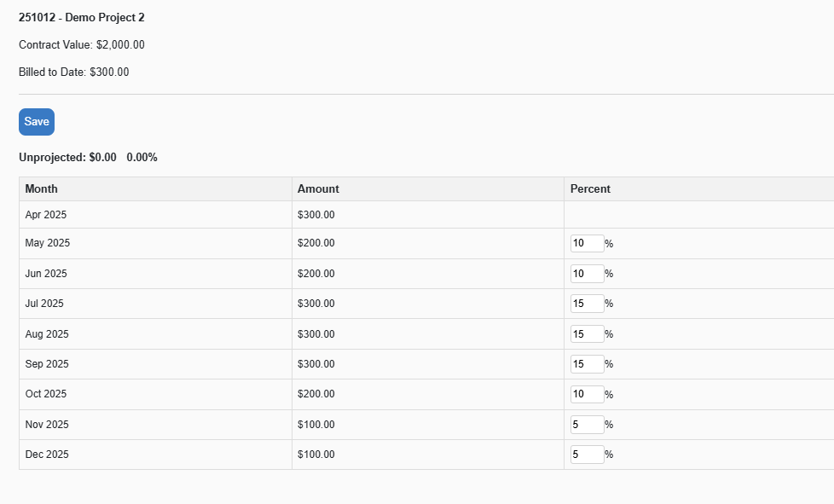Click into the Sep 2025 percent input
This screenshot has height=504, width=834.
pyautogui.click(x=587, y=364)
